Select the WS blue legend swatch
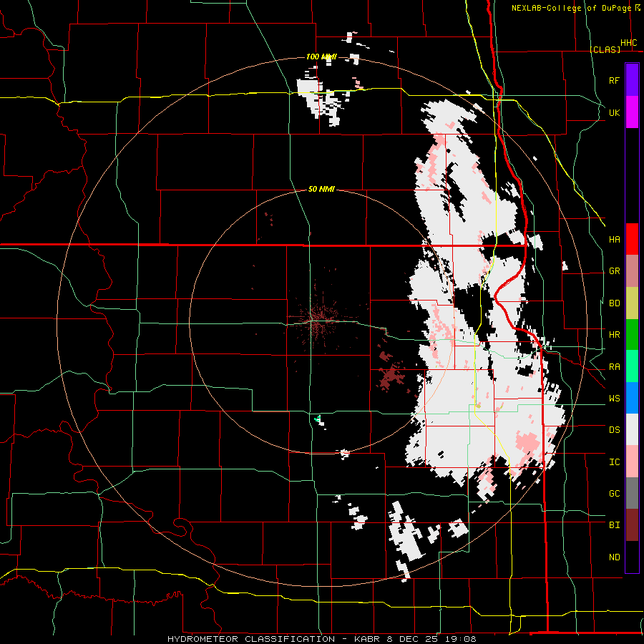Image resolution: width=644 pixels, height=644 pixels. click(632, 398)
